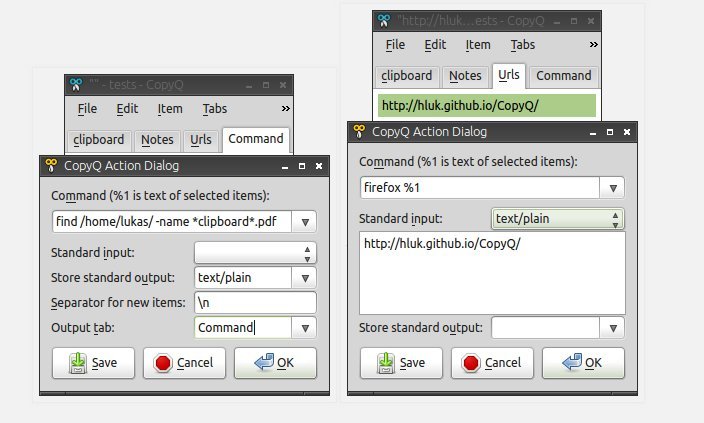Expand the find command history dropdown
Viewport: 704px width, 423px height.
click(x=306, y=221)
